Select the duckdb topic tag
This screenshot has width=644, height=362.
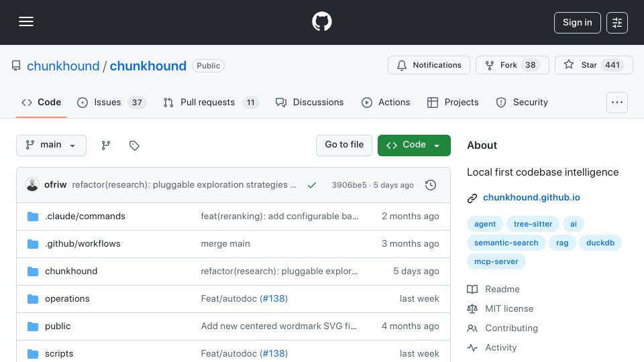tap(600, 243)
